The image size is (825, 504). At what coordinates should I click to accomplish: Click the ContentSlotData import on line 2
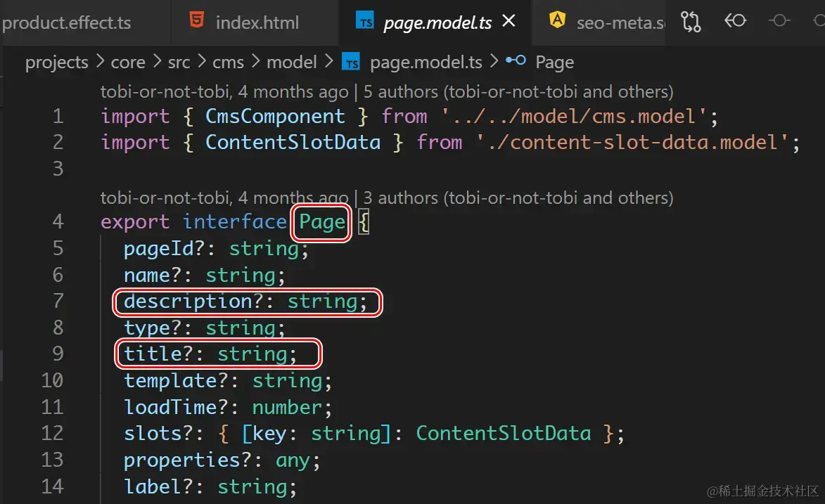[293, 143]
